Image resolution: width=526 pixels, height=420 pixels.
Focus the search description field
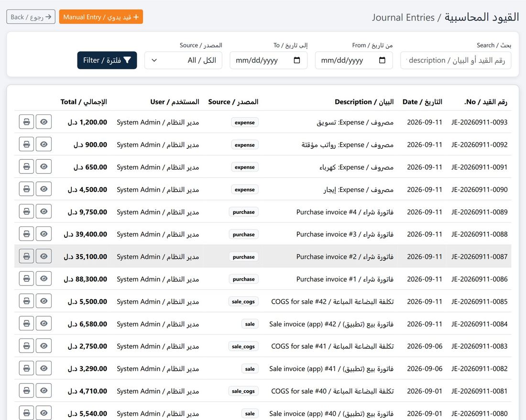(x=456, y=60)
